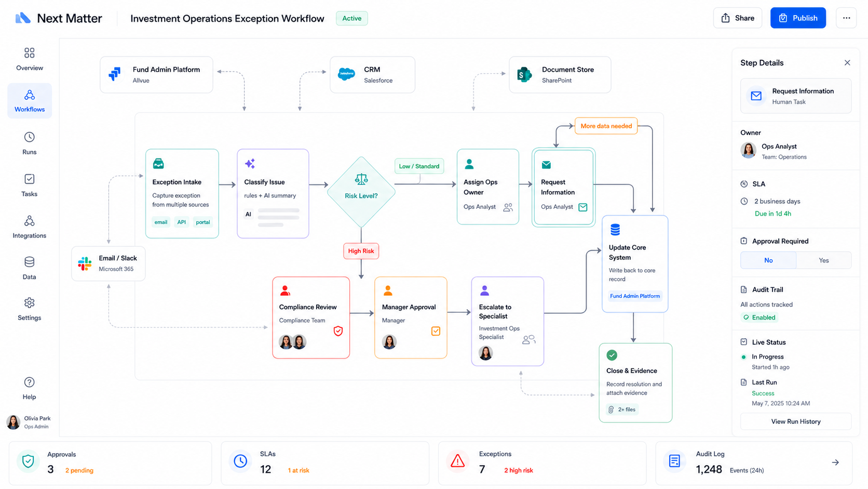
Task: Open the three-dot more options menu
Action: pyautogui.click(x=846, y=18)
